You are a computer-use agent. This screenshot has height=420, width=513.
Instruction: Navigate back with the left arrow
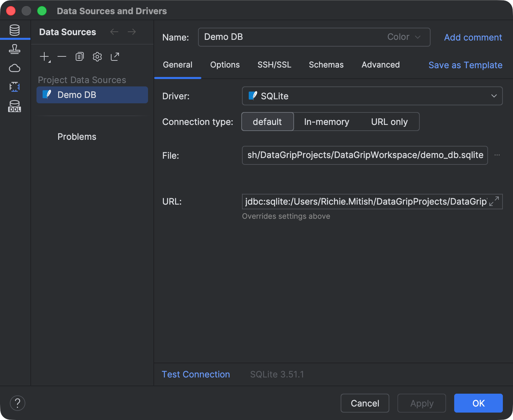point(114,32)
